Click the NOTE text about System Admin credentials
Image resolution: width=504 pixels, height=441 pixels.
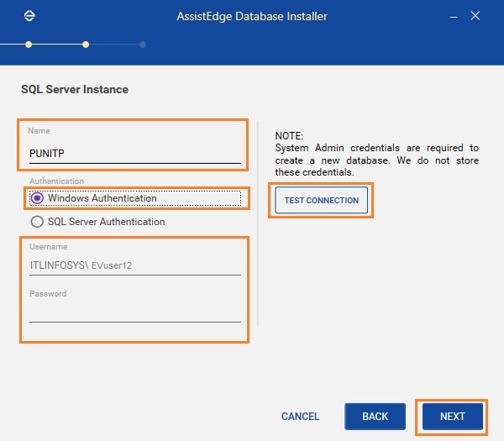376,154
